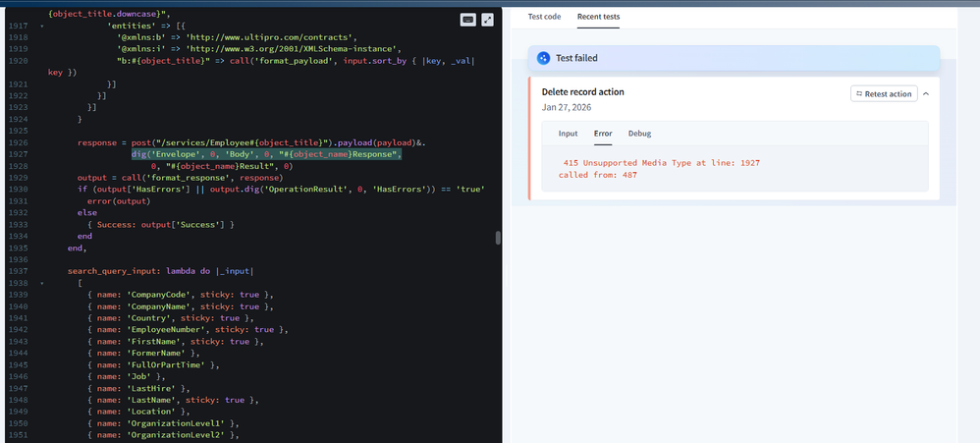Screen dimensions: 980x443
Task: Click the 'Test failed' banner text
Action: [576, 58]
